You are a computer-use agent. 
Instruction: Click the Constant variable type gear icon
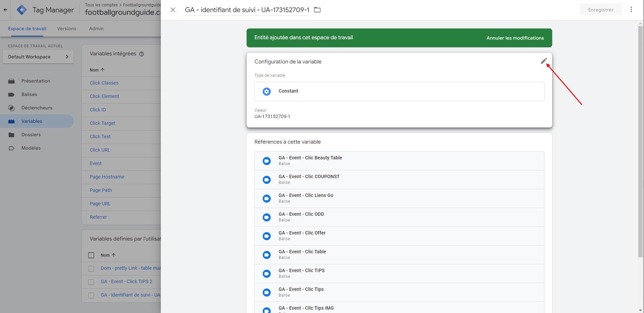[x=266, y=91]
